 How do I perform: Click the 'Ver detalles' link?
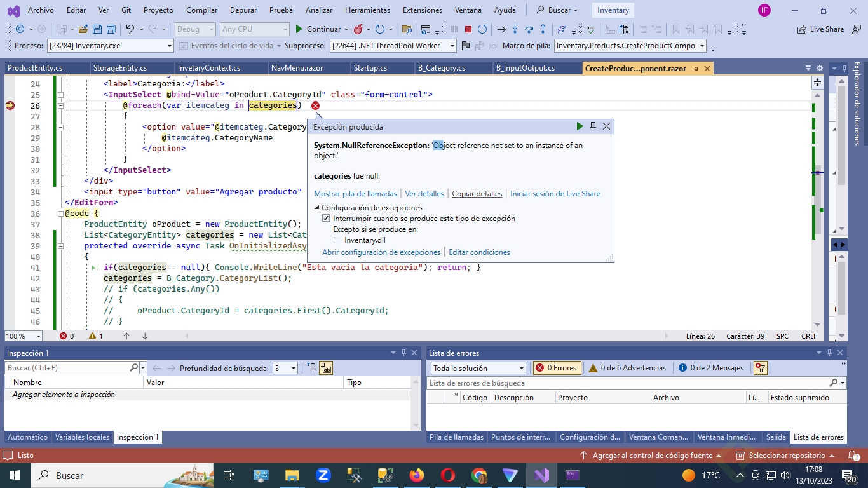(x=424, y=194)
